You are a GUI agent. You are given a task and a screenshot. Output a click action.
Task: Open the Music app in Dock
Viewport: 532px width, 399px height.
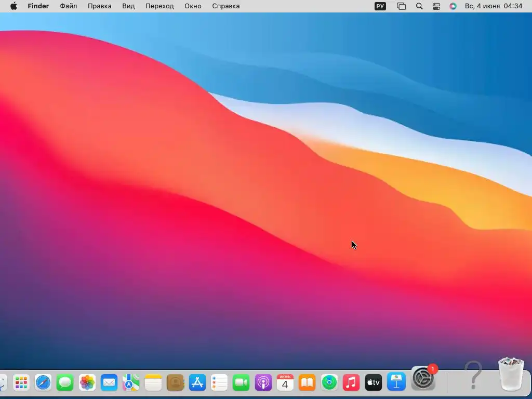pos(351,383)
